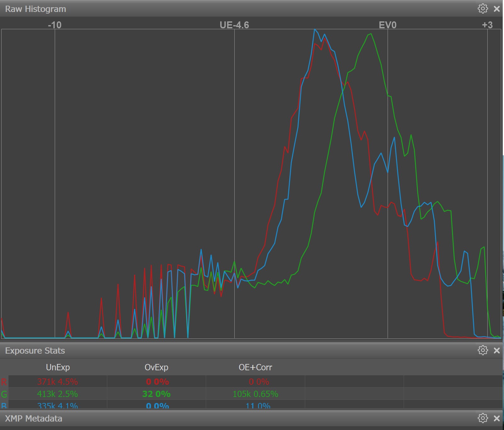Viewport: 504px width, 430px height.
Task: Open the Raw Histogram settings gear
Action: tap(483, 8)
